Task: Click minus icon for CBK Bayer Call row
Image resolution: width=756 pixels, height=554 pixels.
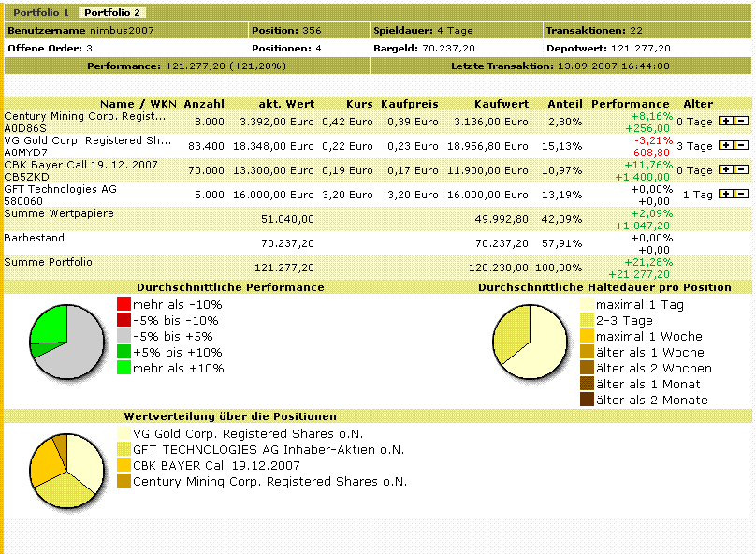Action: point(740,170)
